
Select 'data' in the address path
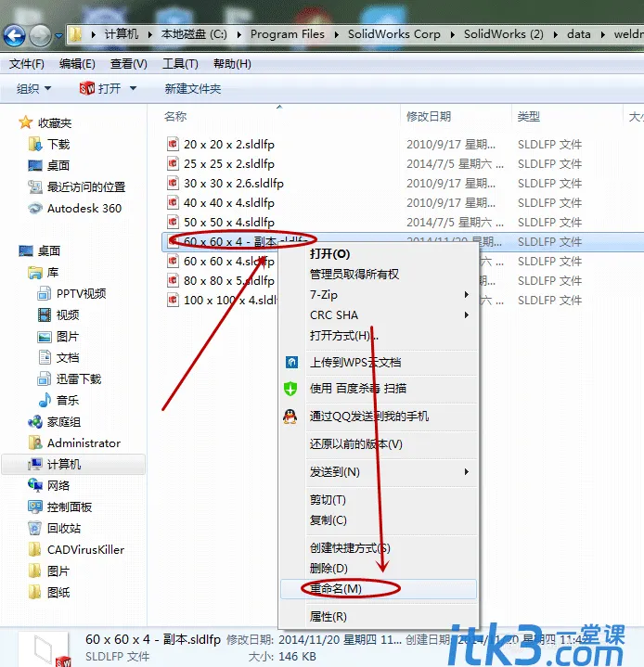[578, 34]
